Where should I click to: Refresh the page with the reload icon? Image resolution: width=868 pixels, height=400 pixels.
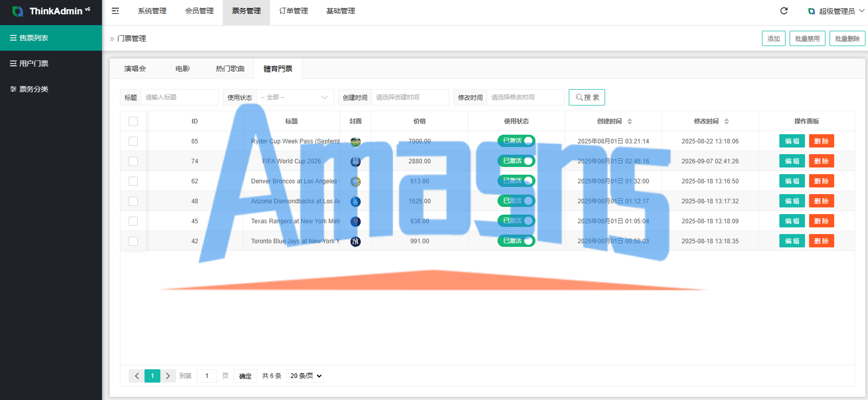point(784,11)
